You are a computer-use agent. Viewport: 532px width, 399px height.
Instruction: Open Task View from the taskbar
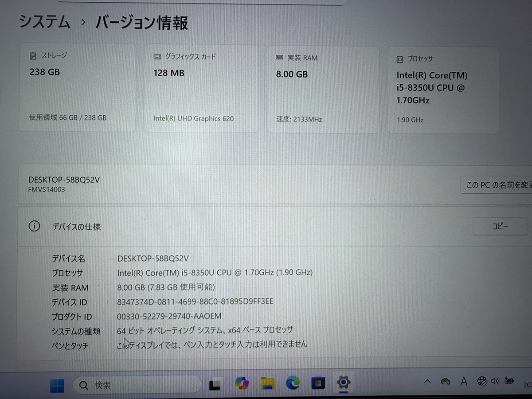click(x=215, y=385)
